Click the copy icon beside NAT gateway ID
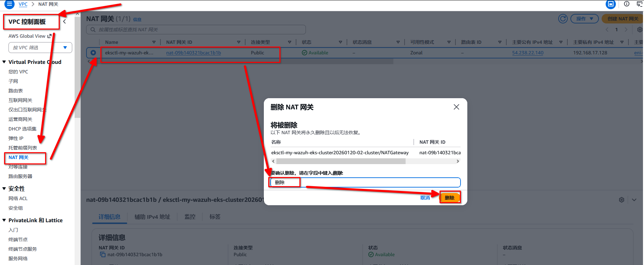Viewport: 644px width, 265px height. tap(102, 254)
